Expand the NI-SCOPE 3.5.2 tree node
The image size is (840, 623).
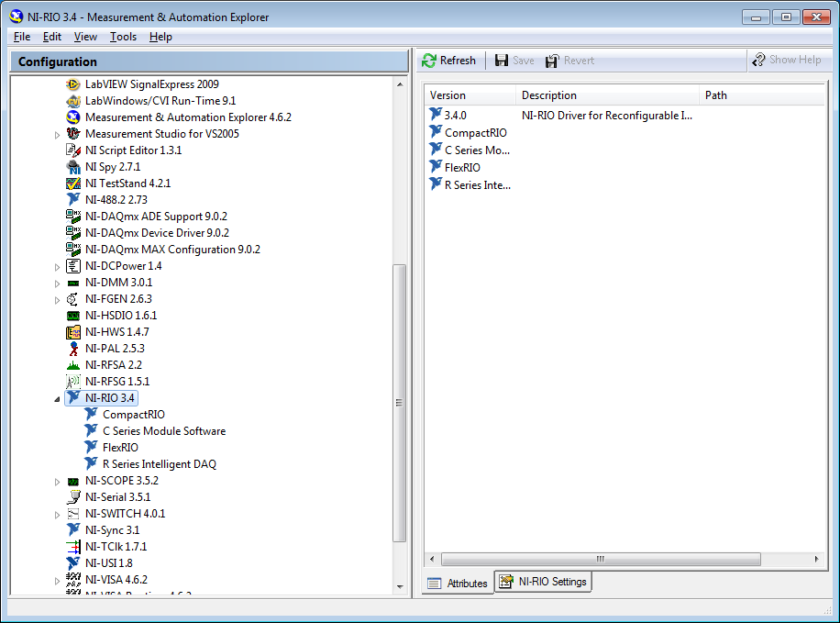58,482
